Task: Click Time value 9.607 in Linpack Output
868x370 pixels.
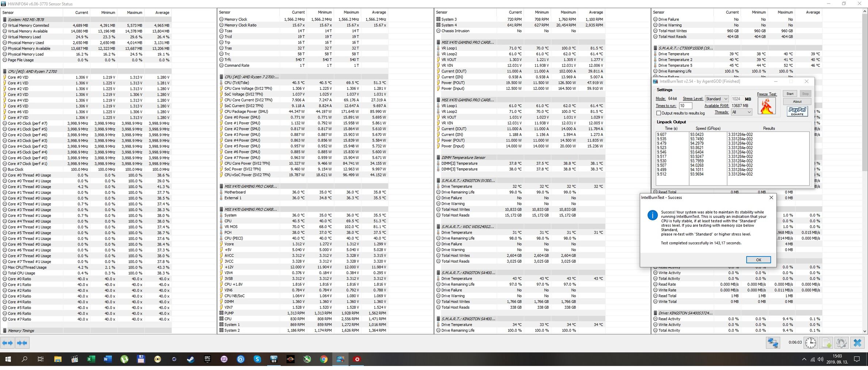Action: click(662, 135)
